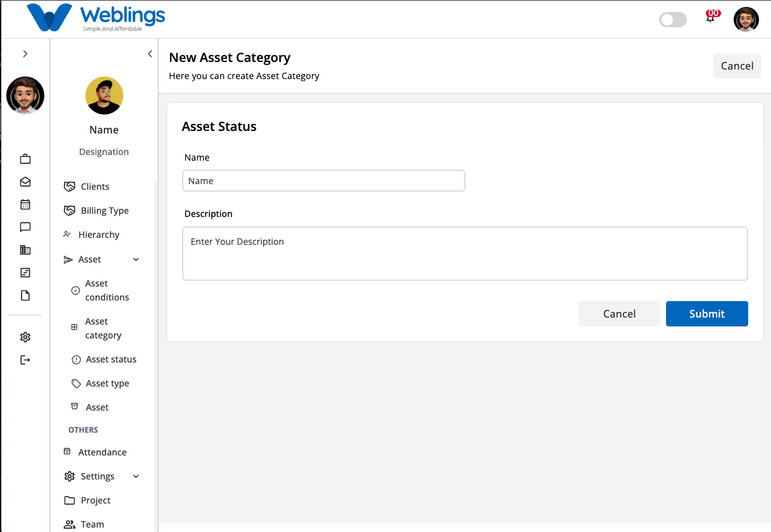
Task: Open Settings in the sidebar
Action: tap(97, 476)
